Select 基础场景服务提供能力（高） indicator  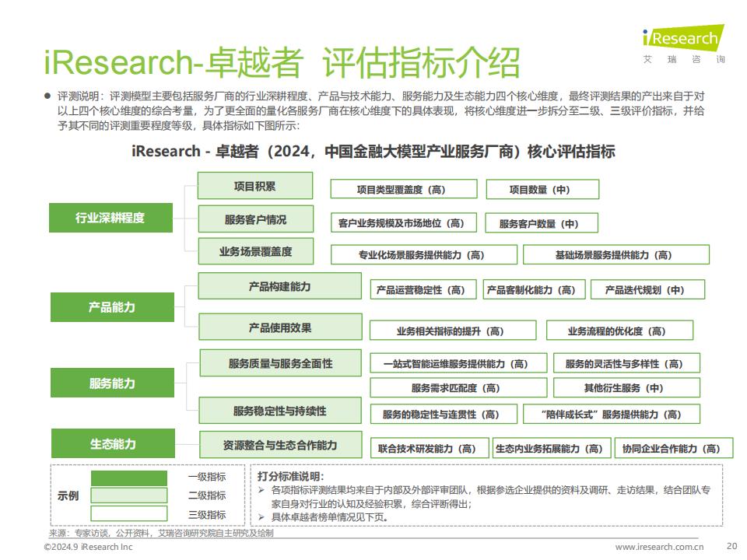[616, 255]
